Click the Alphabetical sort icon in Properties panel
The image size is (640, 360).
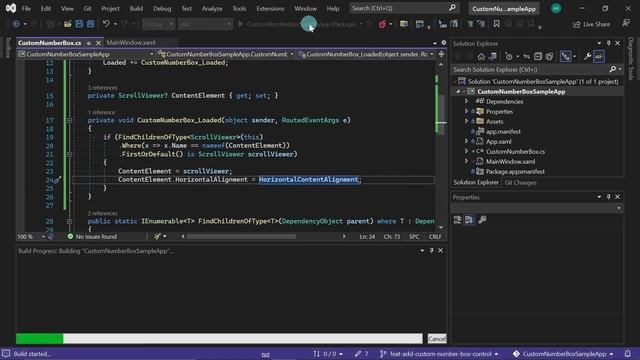[469, 220]
